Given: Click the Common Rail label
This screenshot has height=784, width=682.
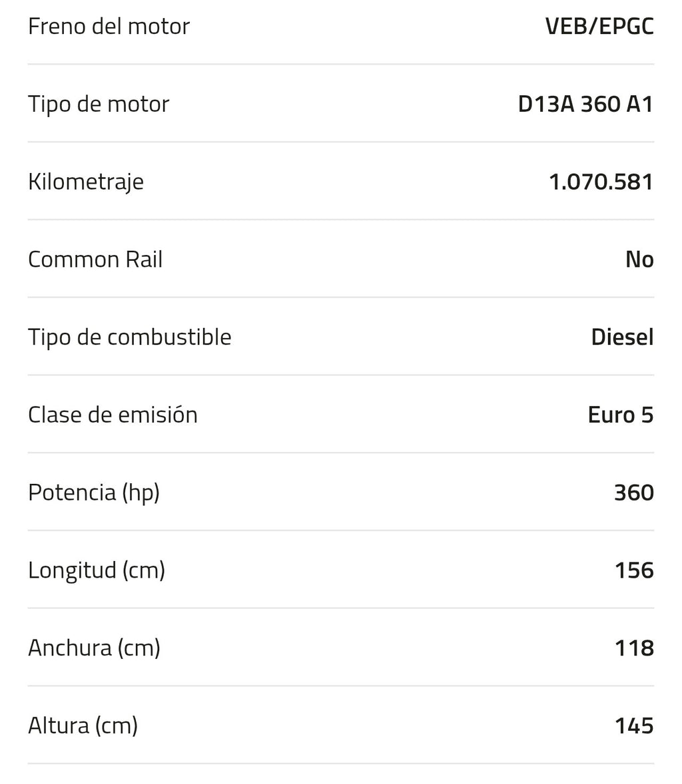Looking at the screenshot, I should click(x=95, y=260).
